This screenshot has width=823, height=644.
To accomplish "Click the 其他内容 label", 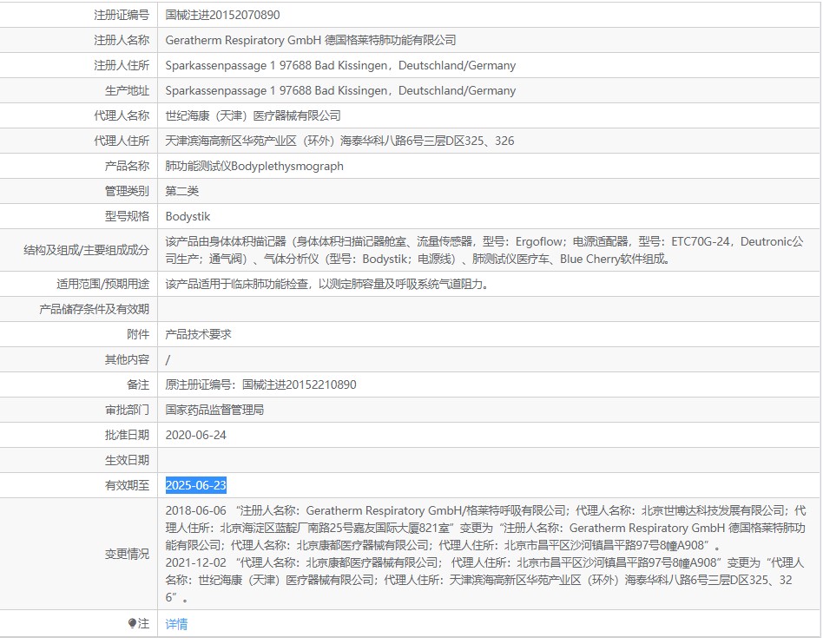I will [127, 359].
